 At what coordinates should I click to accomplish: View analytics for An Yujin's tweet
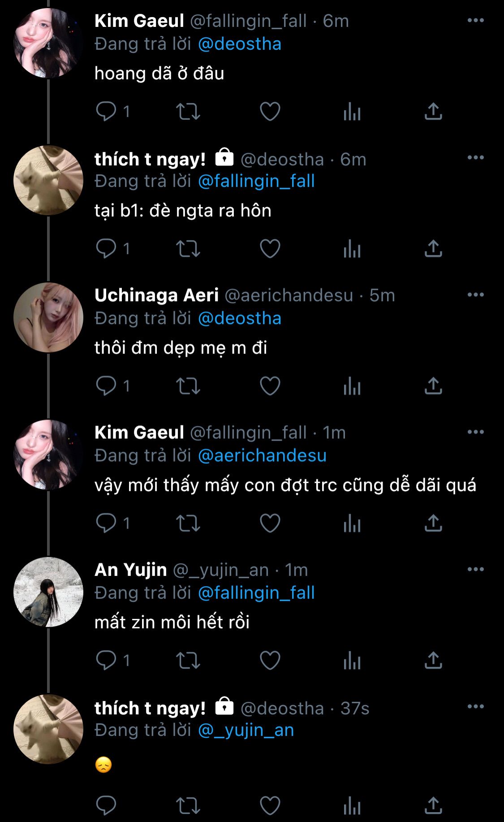pyautogui.click(x=352, y=660)
